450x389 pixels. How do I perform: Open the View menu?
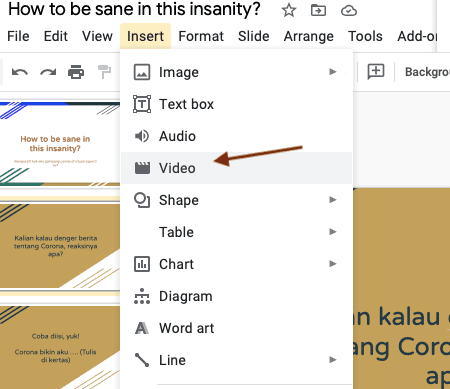pyautogui.click(x=97, y=36)
